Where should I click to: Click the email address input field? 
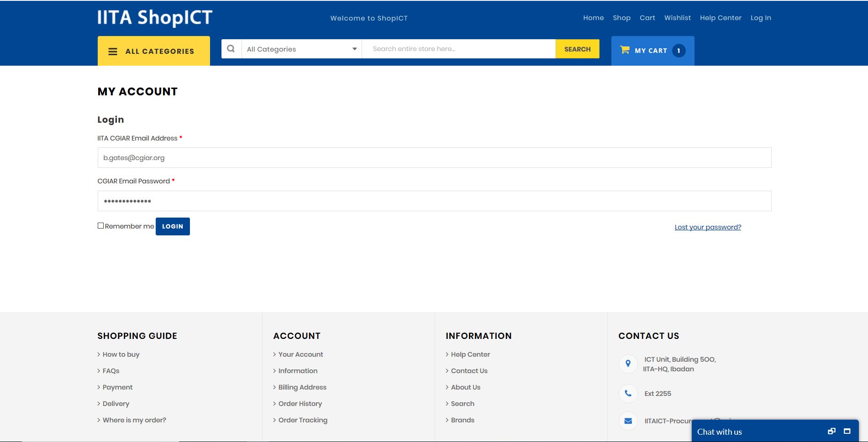point(434,158)
